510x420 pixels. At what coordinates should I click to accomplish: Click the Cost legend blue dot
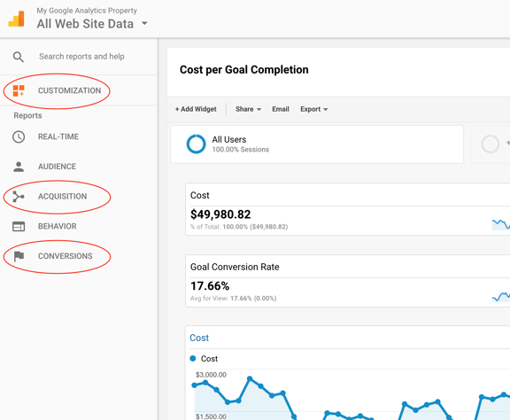click(192, 359)
